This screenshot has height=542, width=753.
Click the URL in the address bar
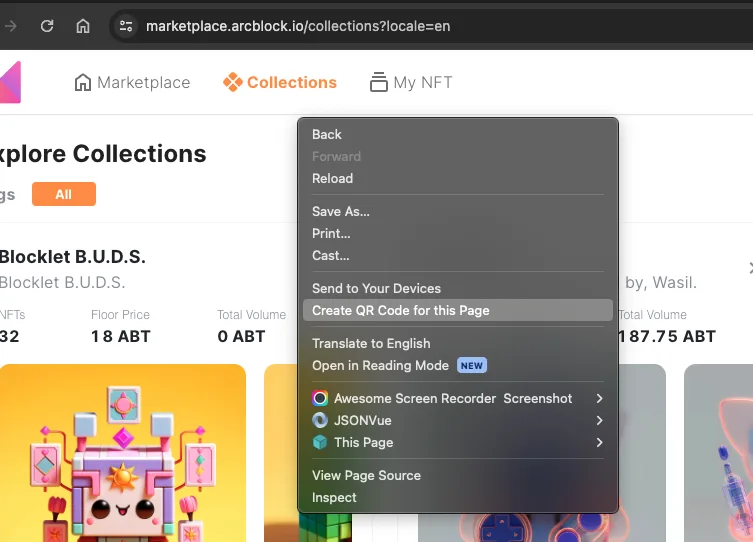(298, 26)
